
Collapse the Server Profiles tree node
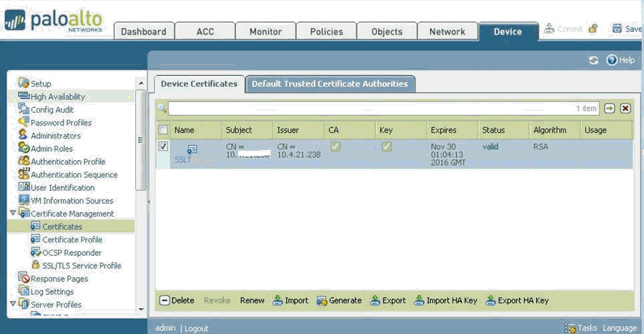tap(13, 305)
